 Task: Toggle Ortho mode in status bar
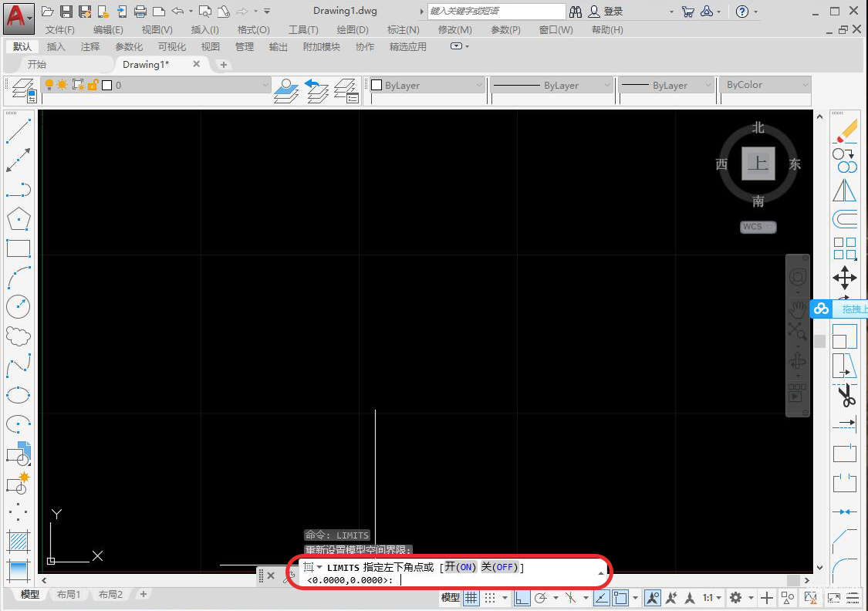pos(522,598)
